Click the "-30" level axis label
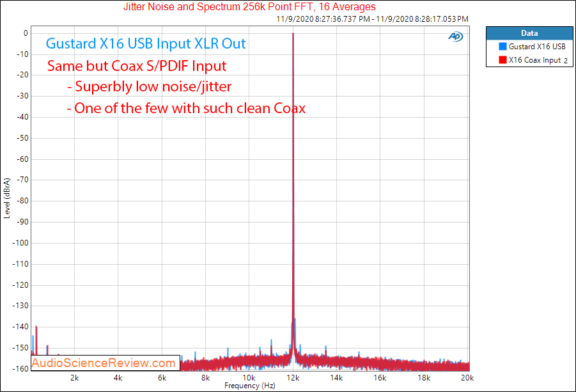 click(23, 96)
